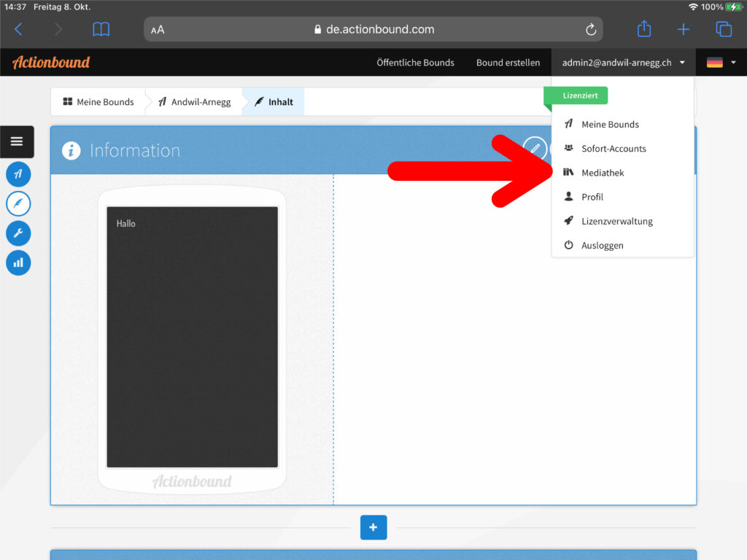The height and width of the screenshot is (560, 747).
Task: Select Mediathek from account menu
Action: pyautogui.click(x=603, y=173)
